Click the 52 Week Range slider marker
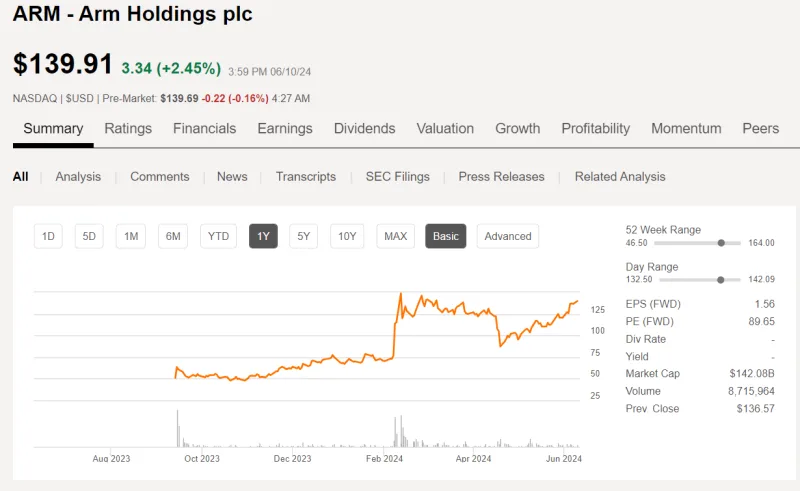This screenshot has width=800, height=491. (x=720, y=243)
